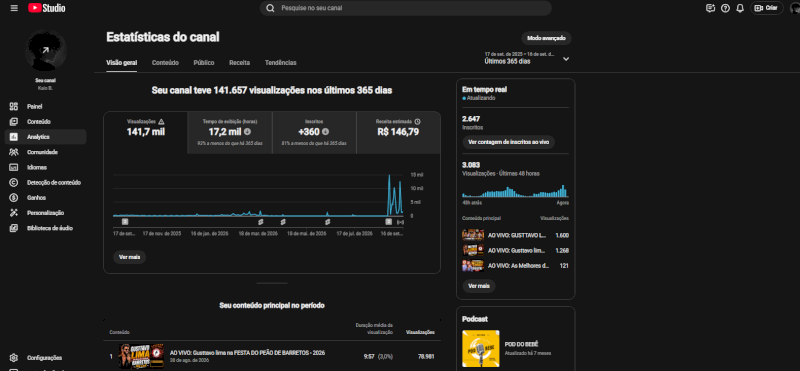Select the Receita estimada metric card

(398, 133)
